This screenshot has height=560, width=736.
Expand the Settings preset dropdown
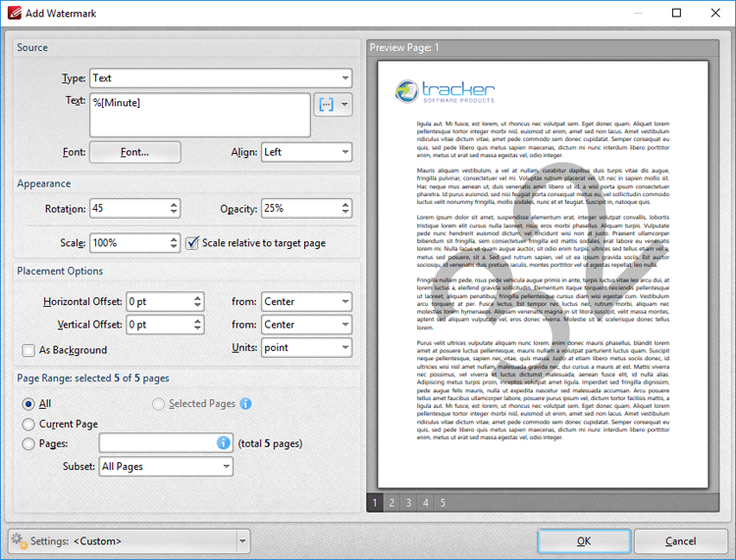click(x=242, y=540)
